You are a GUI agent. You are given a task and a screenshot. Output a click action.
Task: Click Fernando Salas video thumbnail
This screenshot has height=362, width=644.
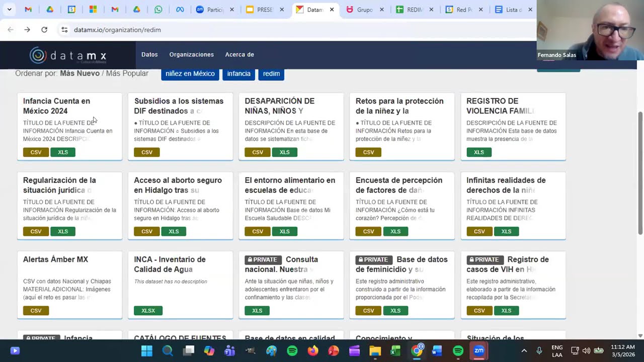click(590, 30)
